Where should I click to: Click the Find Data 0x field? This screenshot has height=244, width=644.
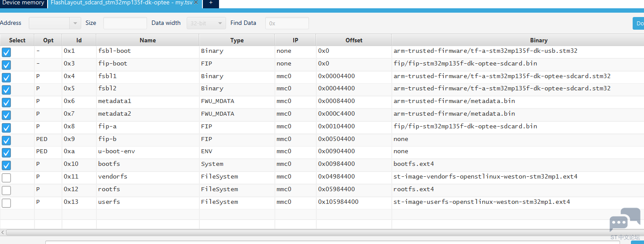(287, 23)
